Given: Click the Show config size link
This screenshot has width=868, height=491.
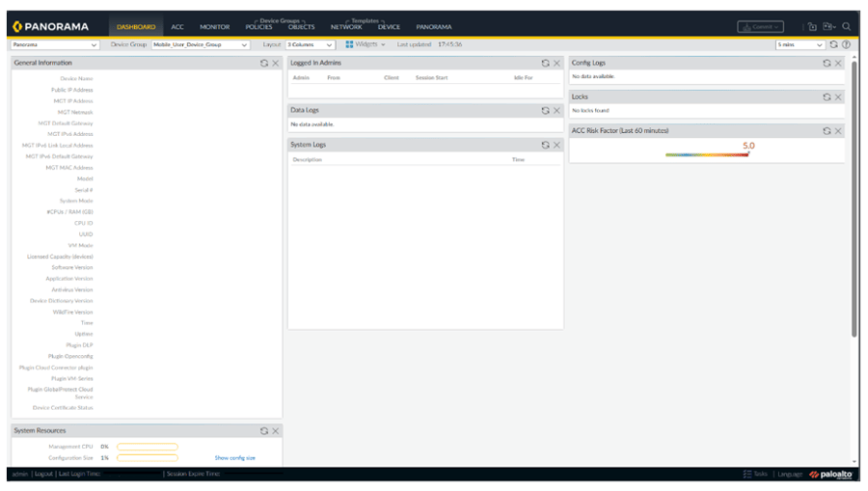Looking at the screenshot, I should click(234, 458).
